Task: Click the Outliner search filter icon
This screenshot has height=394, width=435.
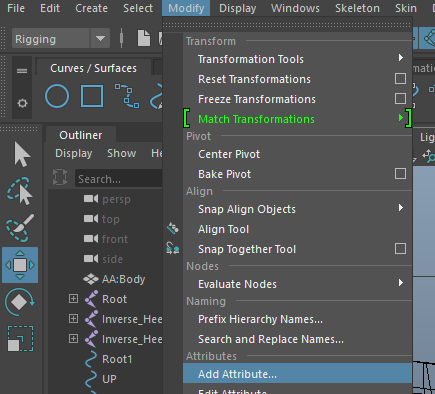Action: click(60, 177)
